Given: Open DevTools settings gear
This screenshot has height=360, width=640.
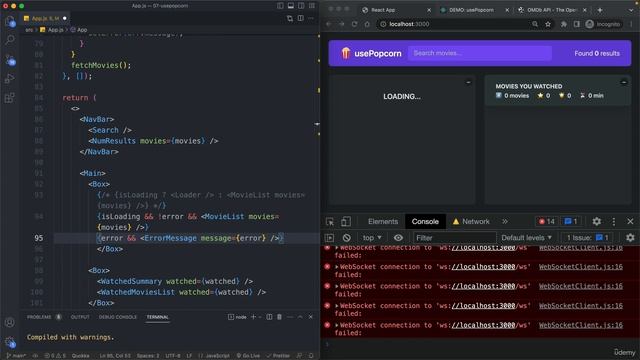Looking at the screenshot, I should pyautogui.click(x=596, y=222).
